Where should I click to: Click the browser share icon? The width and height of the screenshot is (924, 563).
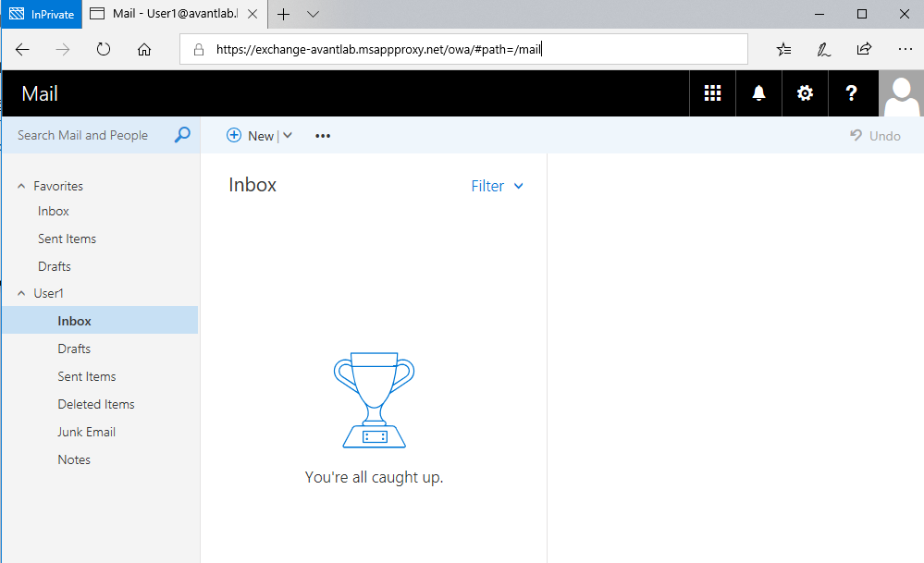(x=864, y=49)
